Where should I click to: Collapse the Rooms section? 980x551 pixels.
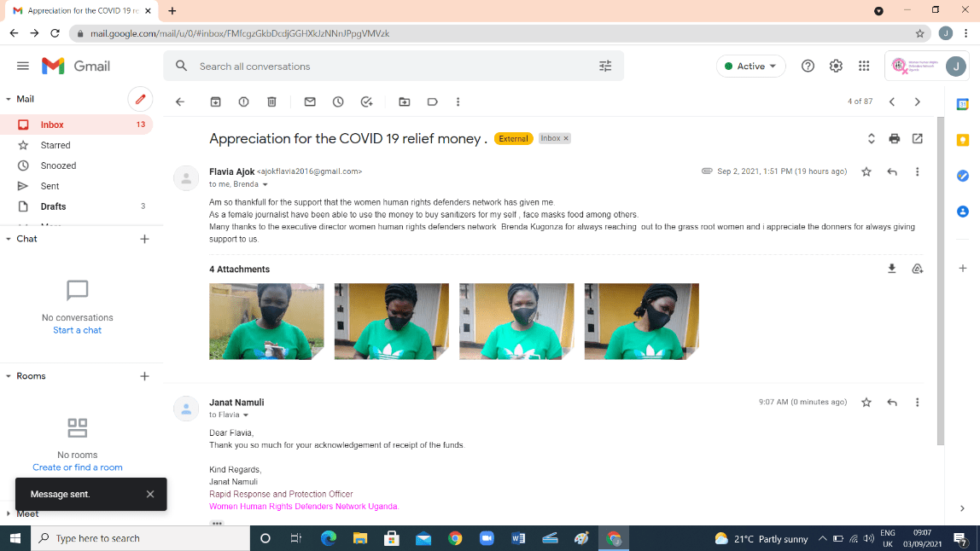[x=9, y=376]
